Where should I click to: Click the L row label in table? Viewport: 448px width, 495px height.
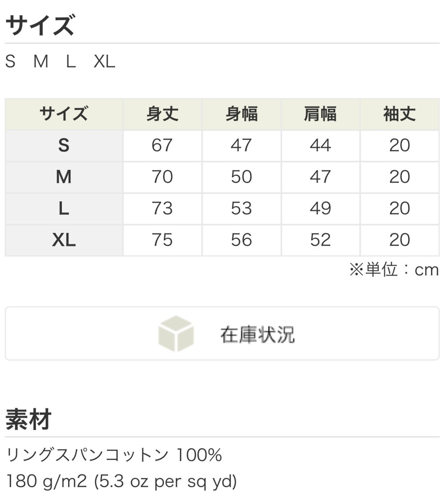pyautogui.click(x=64, y=209)
